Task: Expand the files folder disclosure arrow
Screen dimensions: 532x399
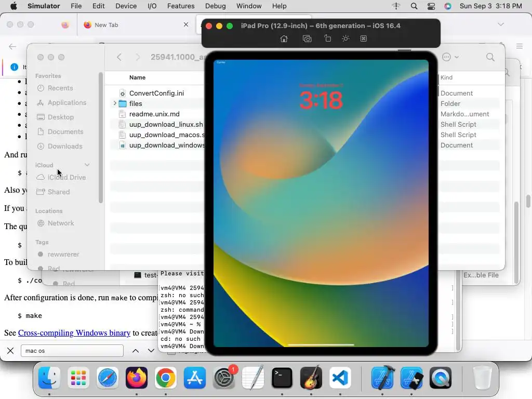Action: point(115,103)
